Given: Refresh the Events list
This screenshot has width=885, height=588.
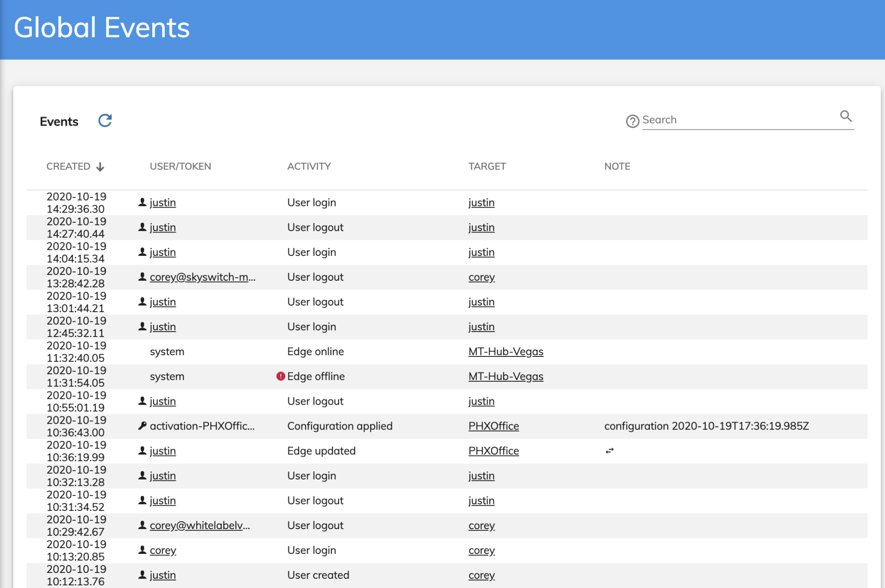Looking at the screenshot, I should click(105, 120).
